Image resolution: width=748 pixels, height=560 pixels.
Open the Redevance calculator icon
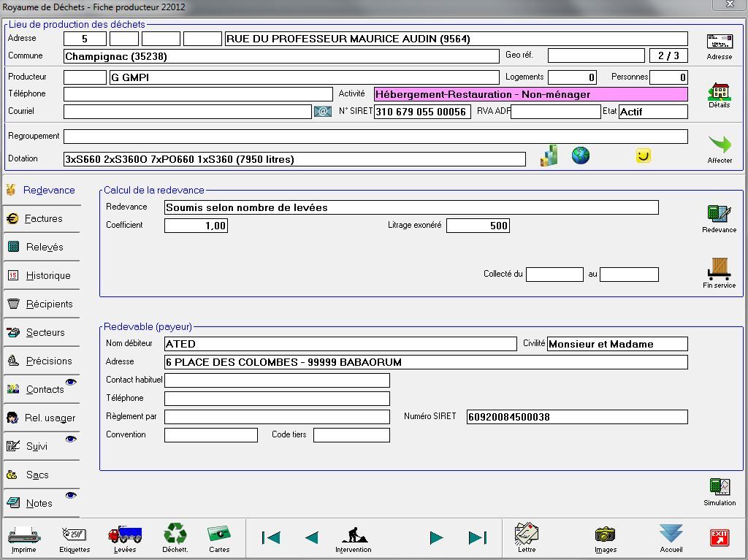(719, 215)
